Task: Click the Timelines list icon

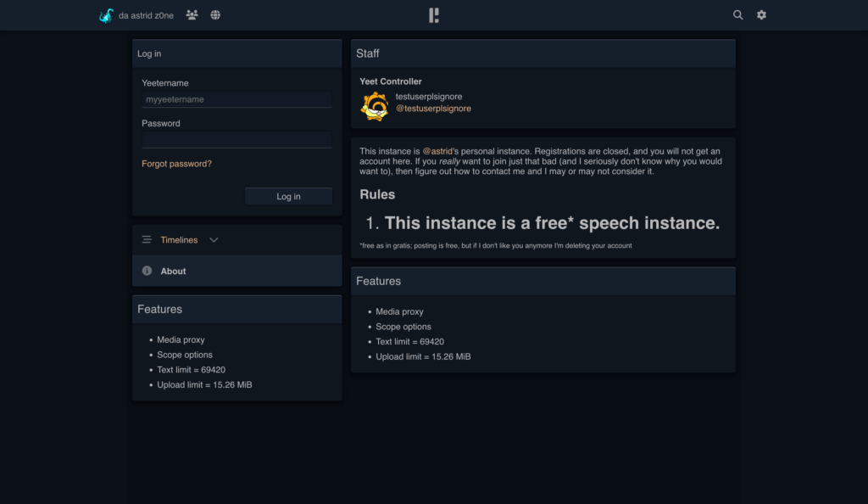Action: (147, 240)
